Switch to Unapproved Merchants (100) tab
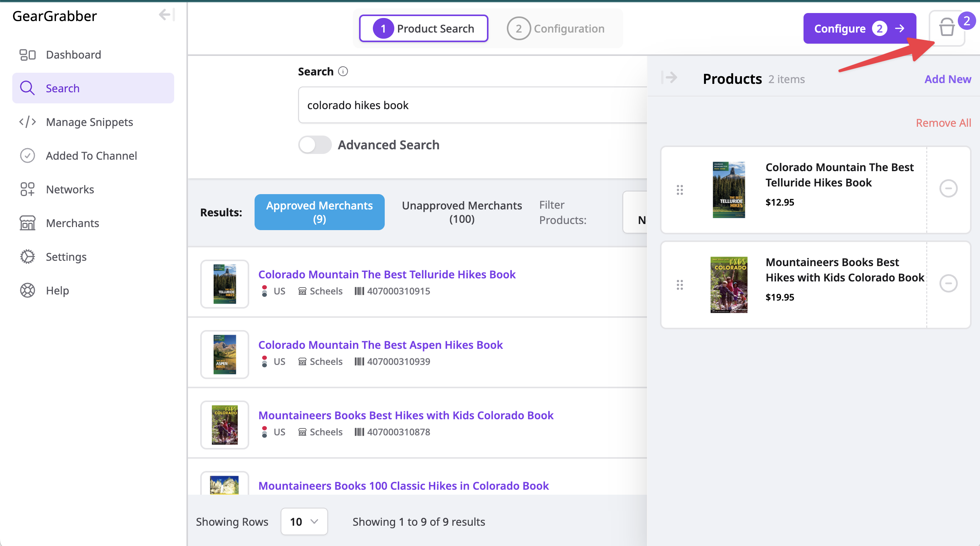The height and width of the screenshot is (546, 980). tap(462, 212)
